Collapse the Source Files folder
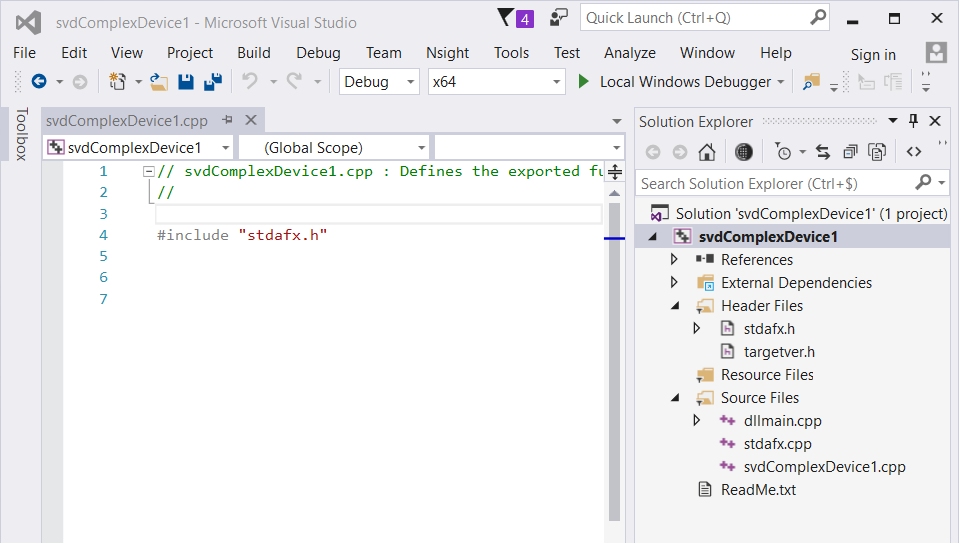Viewport: 959px width, 543px height. tap(675, 397)
